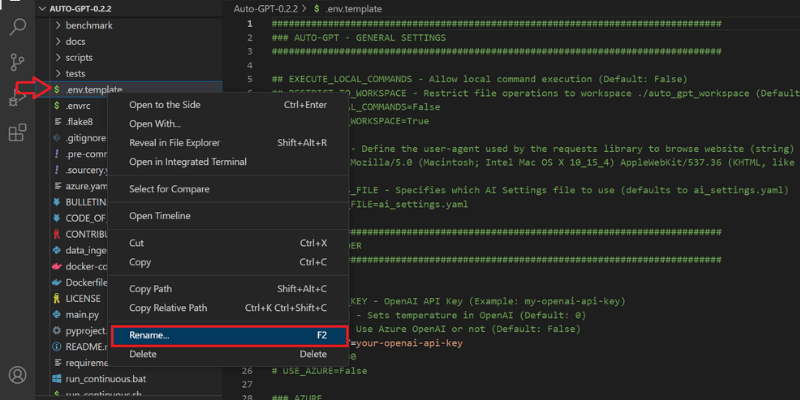Click the info icon of README file

pyautogui.click(x=57, y=347)
